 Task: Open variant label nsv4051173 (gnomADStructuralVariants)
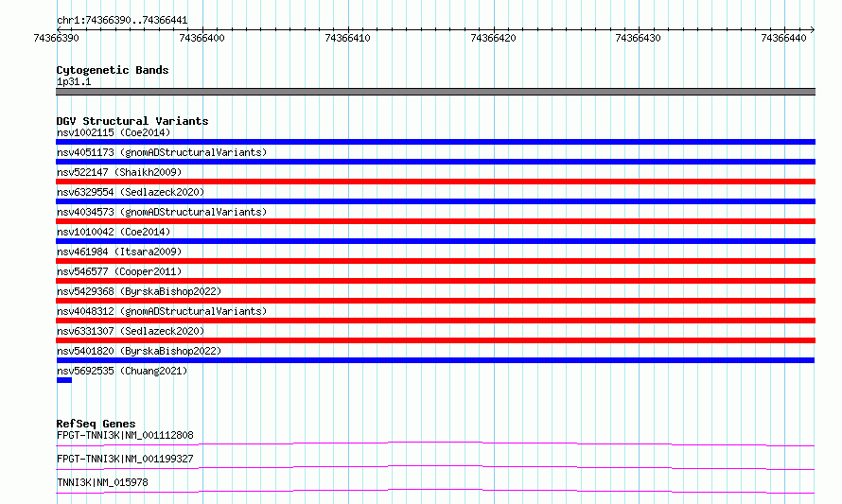click(162, 152)
